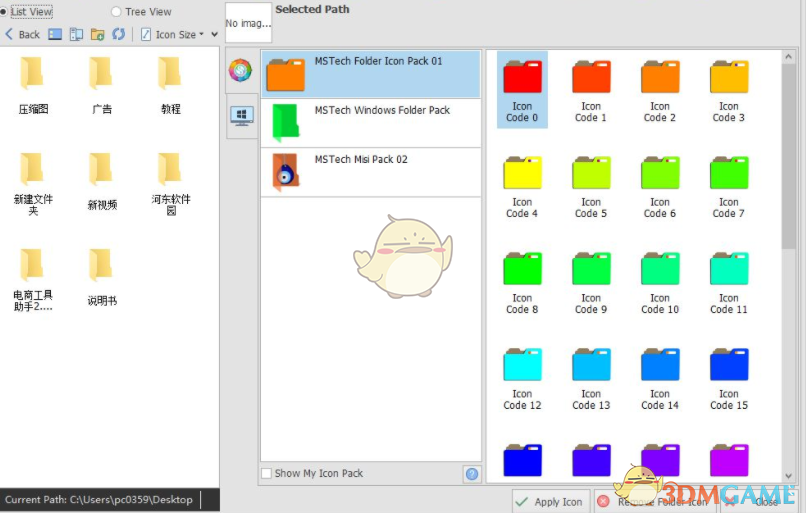The image size is (806, 513).
Task: Open the colorful icon pack category tab
Action: point(241,70)
